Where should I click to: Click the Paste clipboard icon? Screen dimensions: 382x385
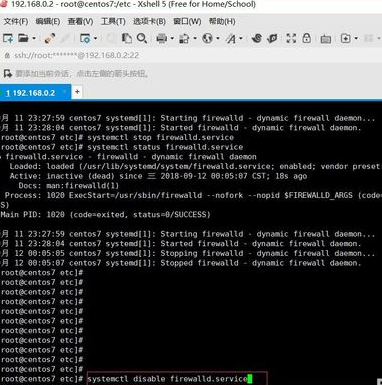pos(127,38)
